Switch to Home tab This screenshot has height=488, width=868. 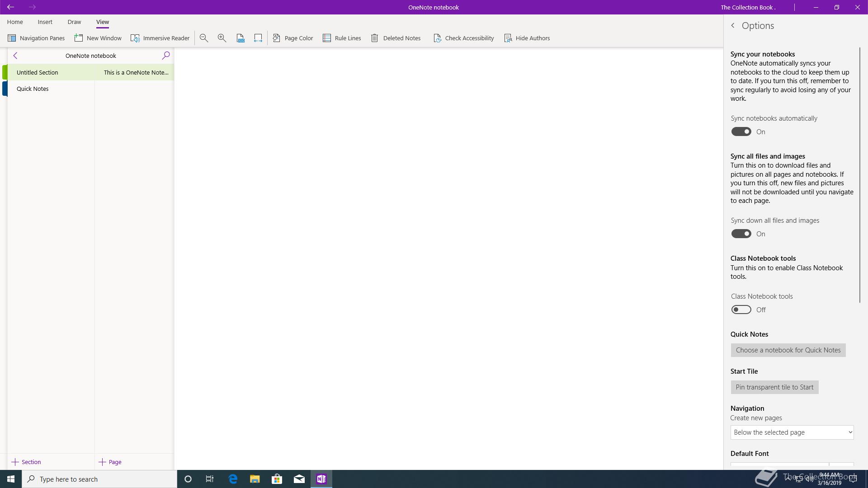click(x=15, y=22)
